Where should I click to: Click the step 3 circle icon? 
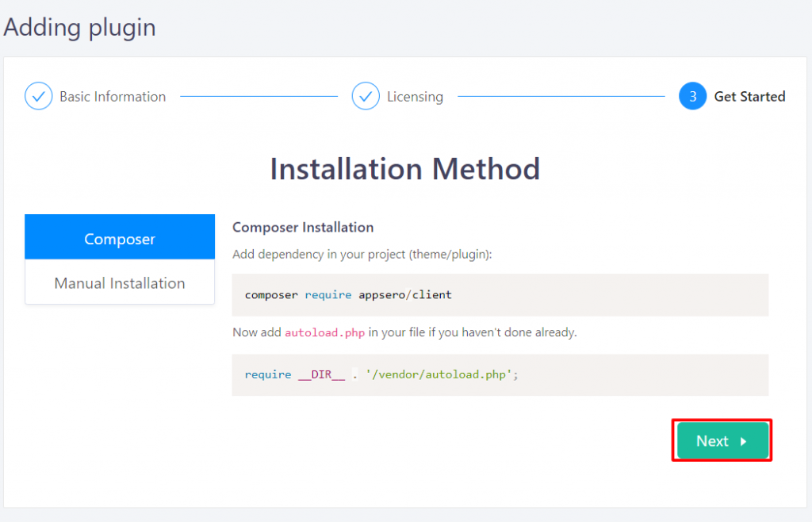coord(692,96)
